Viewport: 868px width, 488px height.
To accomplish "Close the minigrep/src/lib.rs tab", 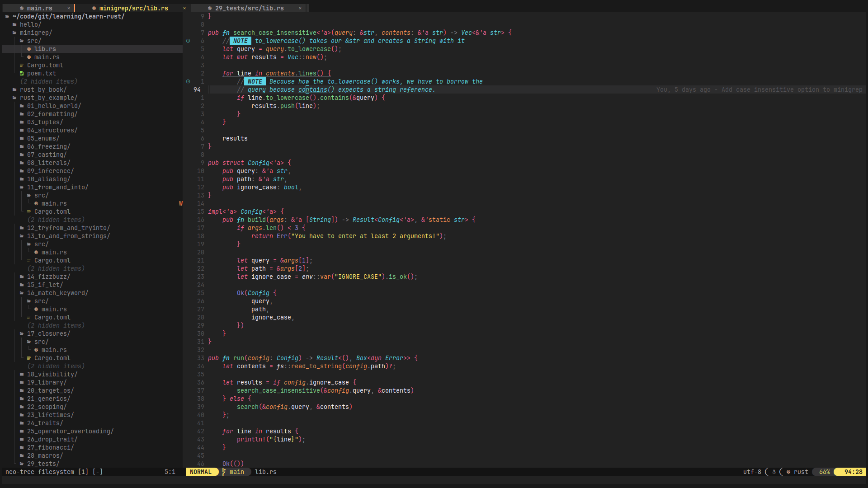I will [184, 8].
